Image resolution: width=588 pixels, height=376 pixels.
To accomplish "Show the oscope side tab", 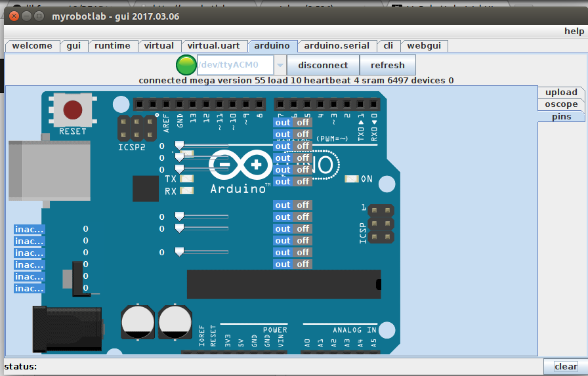I will [x=561, y=104].
